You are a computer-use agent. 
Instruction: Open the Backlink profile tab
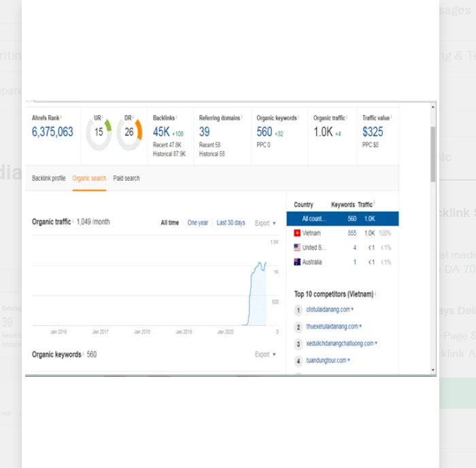point(48,178)
